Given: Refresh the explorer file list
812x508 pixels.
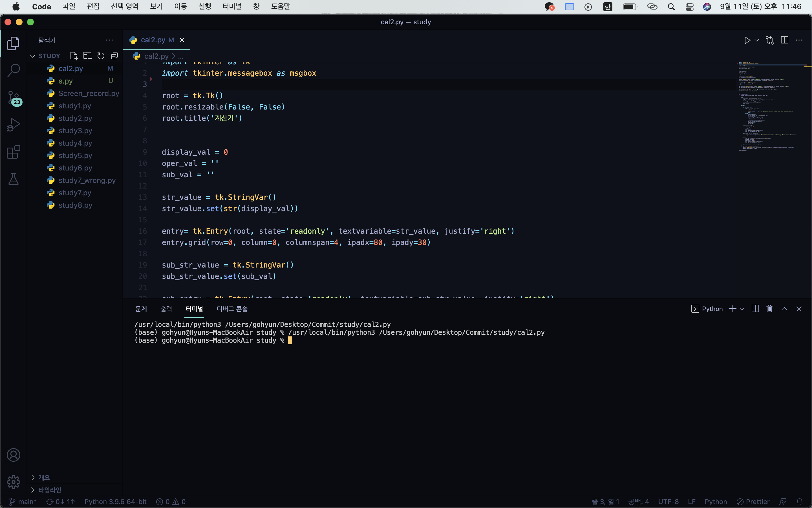Looking at the screenshot, I should (101, 56).
